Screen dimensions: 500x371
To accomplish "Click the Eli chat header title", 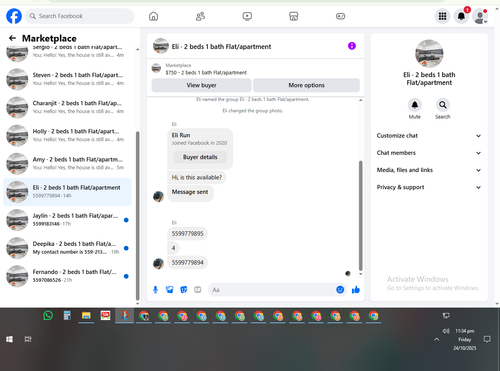I will point(221,47).
